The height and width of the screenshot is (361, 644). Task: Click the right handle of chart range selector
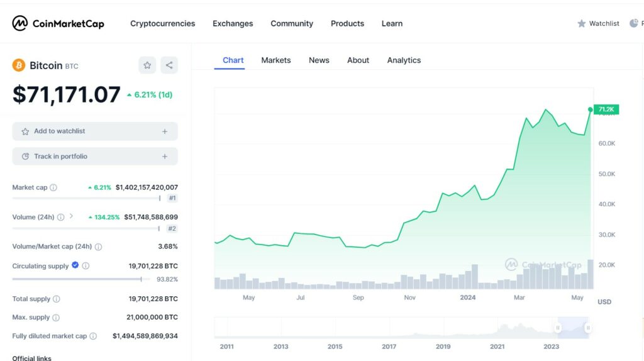[588, 328]
